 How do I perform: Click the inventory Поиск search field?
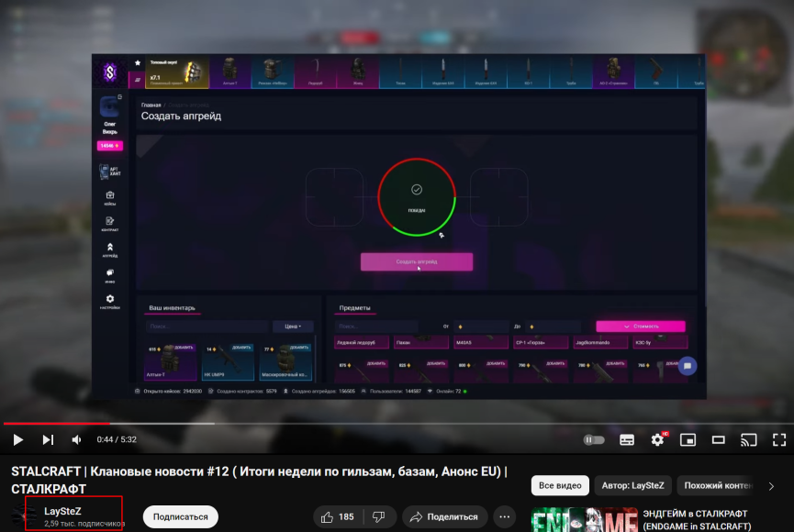(207, 327)
